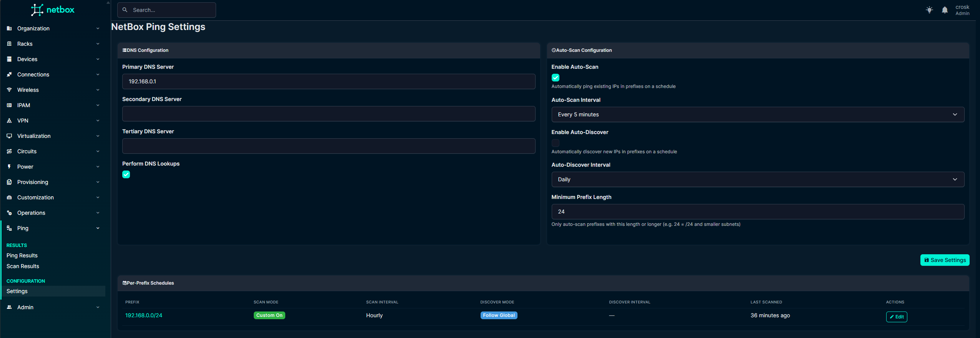Open prefix 192.168.0.0/24 link
The width and height of the screenshot is (980, 338).
pyautogui.click(x=144, y=315)
